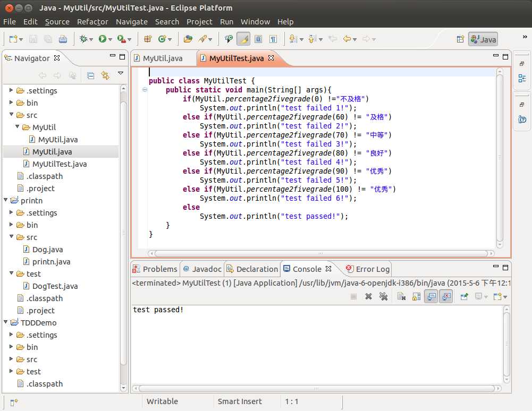Click the Search flashlight toolbar icon
This screenshot has height=411, width=532.
203,39
